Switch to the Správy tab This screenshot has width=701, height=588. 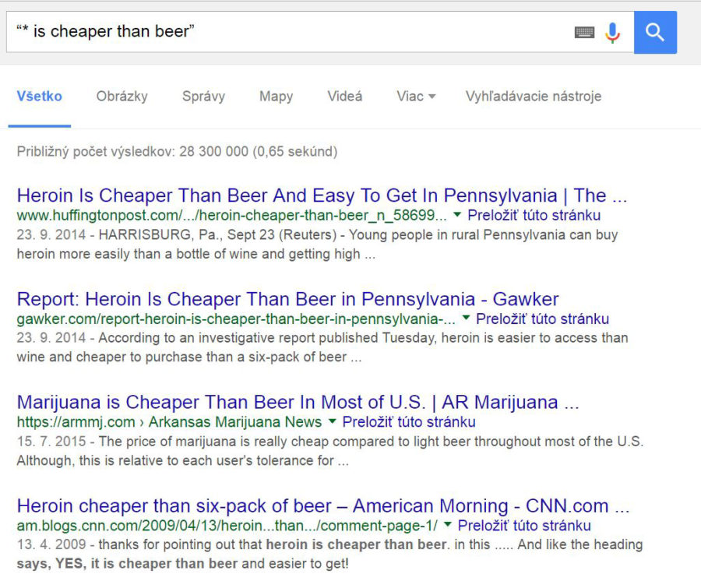tap(203, 96)
